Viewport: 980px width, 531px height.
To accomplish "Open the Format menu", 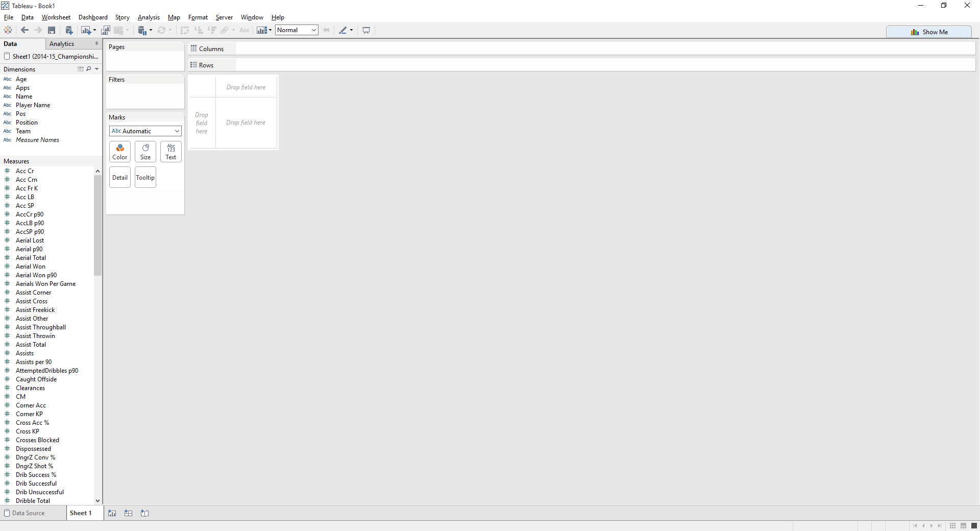I will pos(198,17).
